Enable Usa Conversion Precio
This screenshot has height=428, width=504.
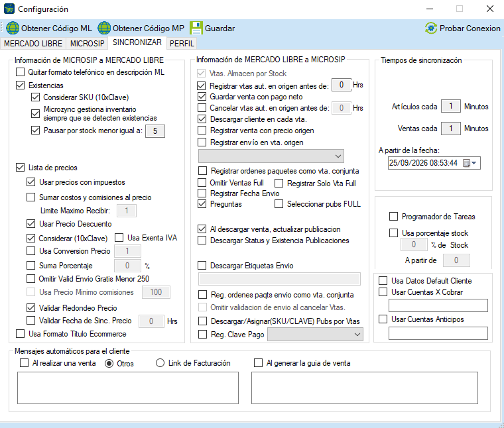click(31, 250)
